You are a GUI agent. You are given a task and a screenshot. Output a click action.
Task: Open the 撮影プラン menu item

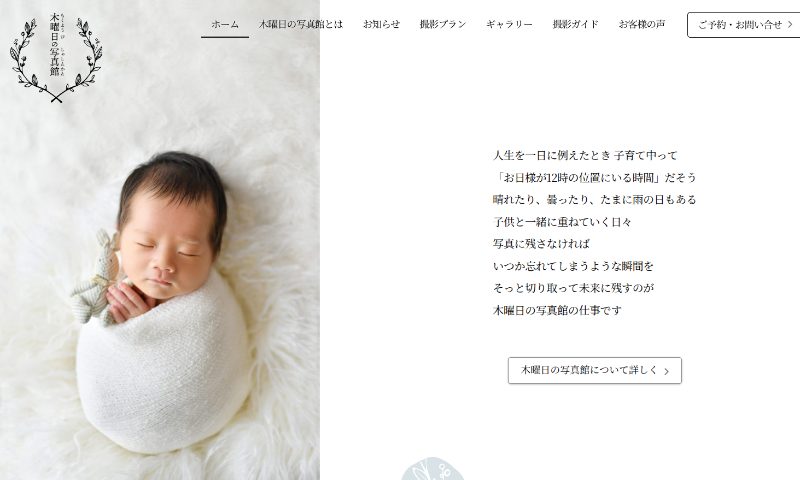(442, 24)
